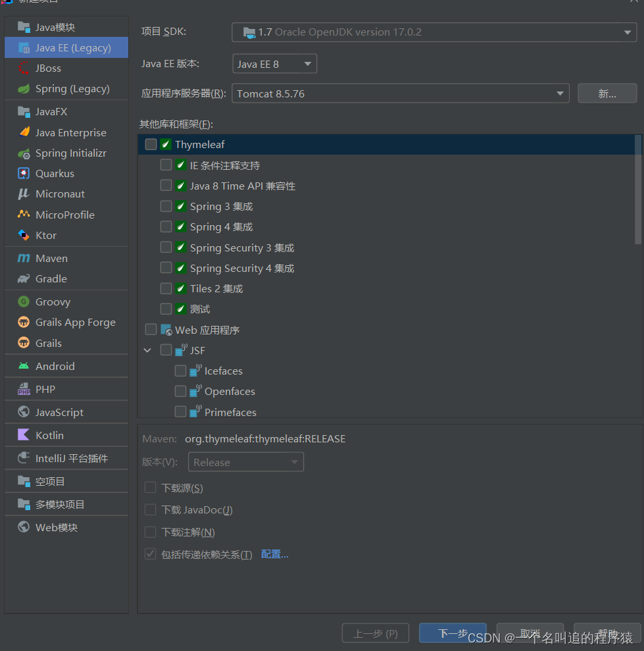Click the Java EE (Legacy) icon

(24, 48)
